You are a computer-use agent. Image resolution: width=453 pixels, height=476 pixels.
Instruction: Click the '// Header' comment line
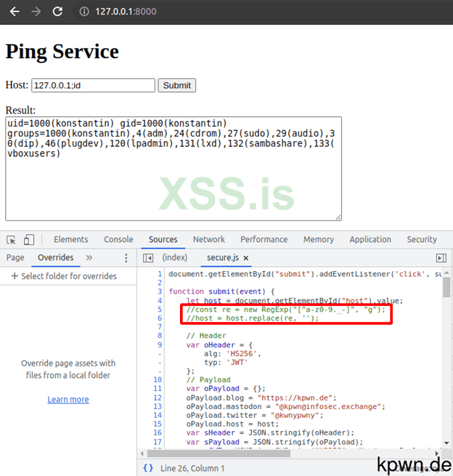[206, 336]
